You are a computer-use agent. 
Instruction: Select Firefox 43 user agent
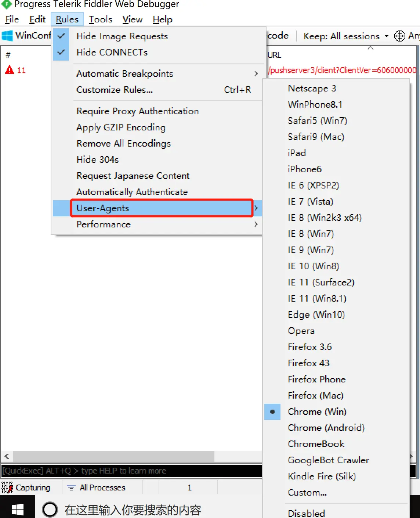coord(336,363)
